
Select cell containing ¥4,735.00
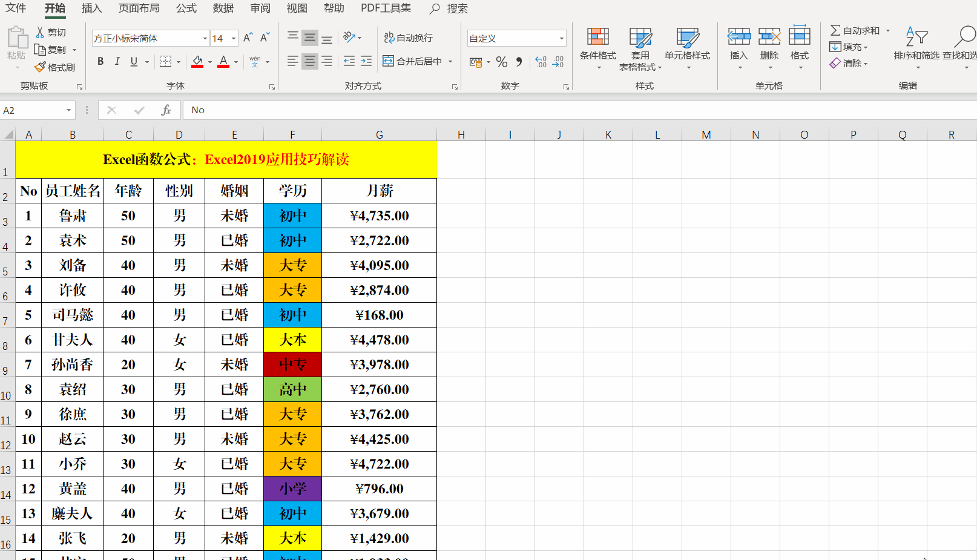(x=380, y=216)
